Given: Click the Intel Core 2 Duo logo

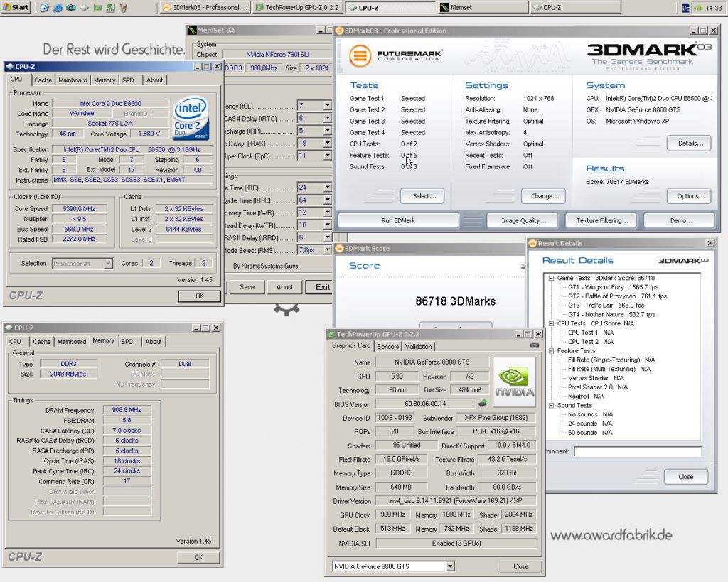Looking at the screenshot, I should click(x=191, y=118).
